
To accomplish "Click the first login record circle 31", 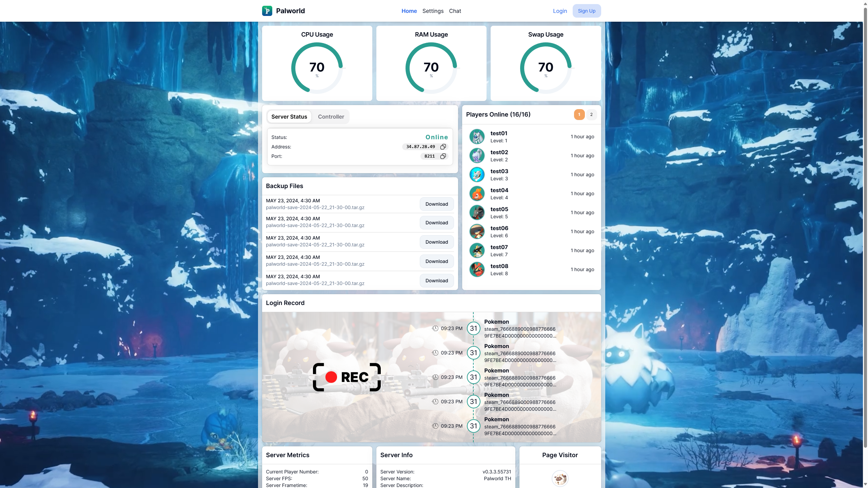I will pos(473,328).
